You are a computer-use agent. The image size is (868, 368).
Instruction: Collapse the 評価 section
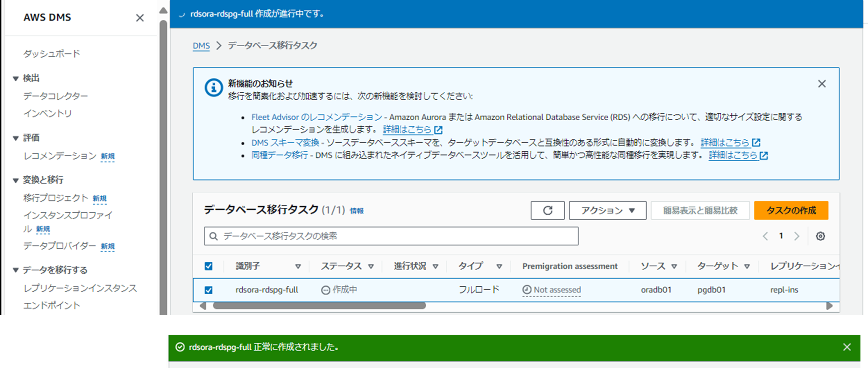pos(16,138)
